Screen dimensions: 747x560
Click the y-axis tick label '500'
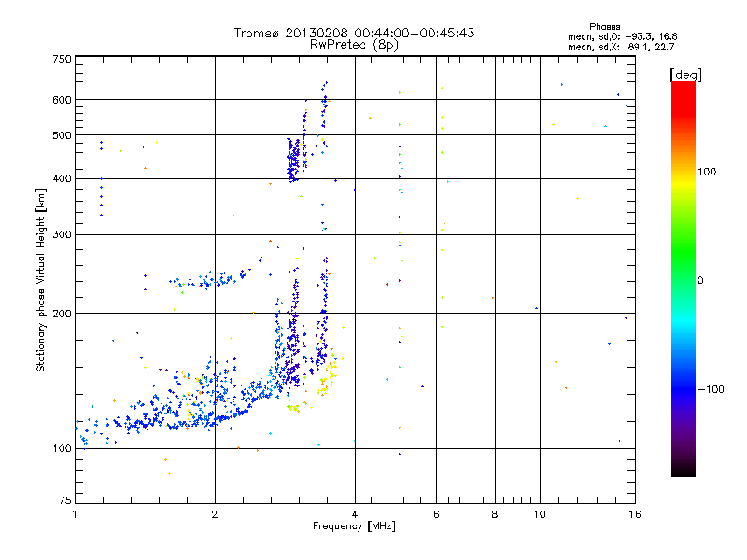(x=62, y=135)
